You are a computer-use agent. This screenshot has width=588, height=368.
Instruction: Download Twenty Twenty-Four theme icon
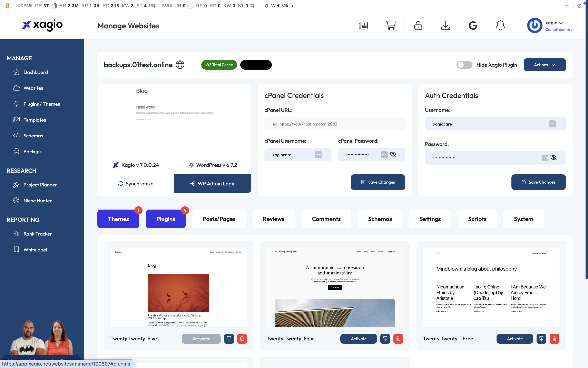pyautogui.click(x=385, y=339)
